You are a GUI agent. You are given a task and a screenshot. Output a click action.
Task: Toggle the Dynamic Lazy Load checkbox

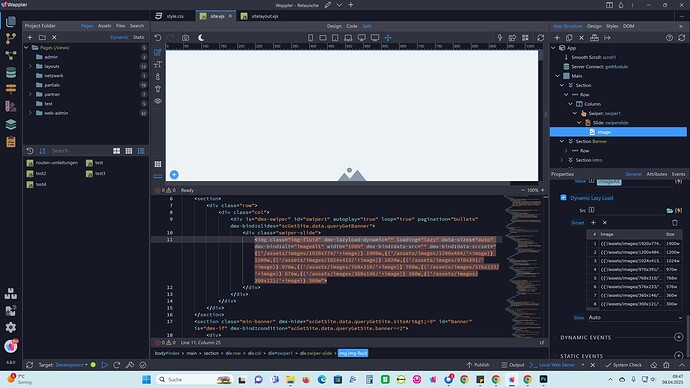(x=563, y=198)
